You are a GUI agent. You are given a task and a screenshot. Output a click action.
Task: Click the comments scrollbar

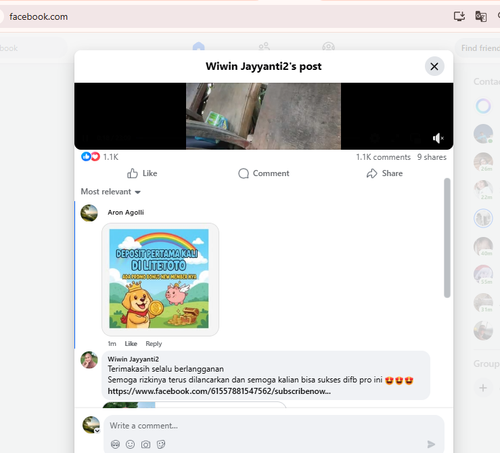click(447, 238)
